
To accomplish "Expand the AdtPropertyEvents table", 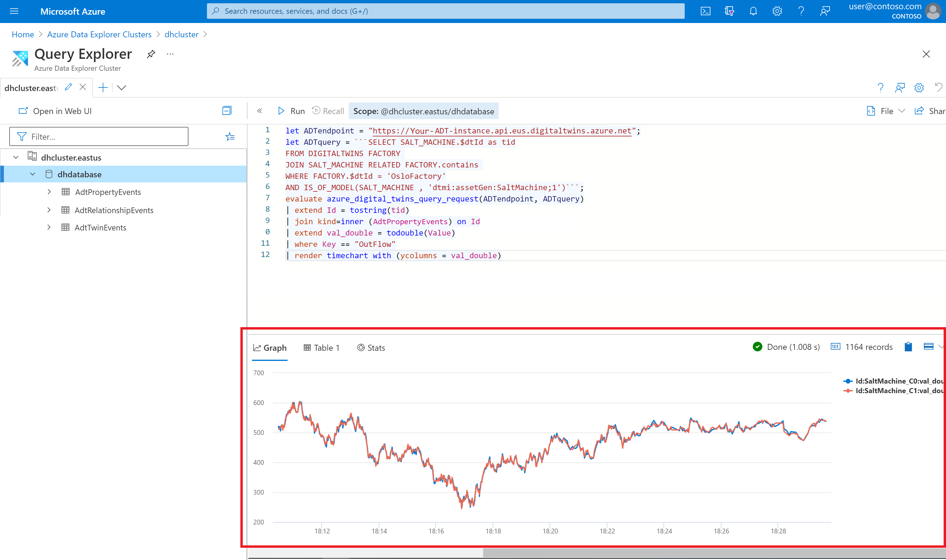I will click(x=49, y=192).
